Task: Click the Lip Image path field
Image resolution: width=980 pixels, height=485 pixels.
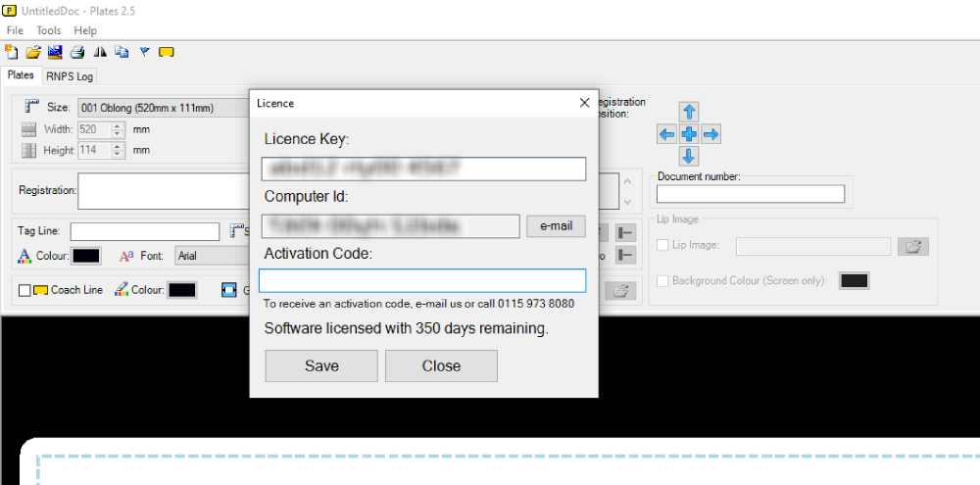Action: (813, 246)
